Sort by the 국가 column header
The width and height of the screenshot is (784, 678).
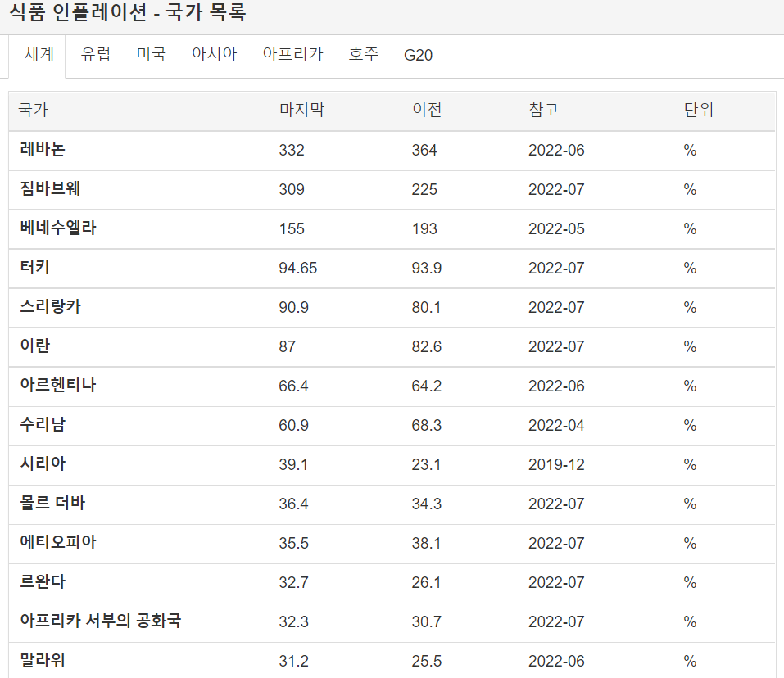tap(33, 110)
